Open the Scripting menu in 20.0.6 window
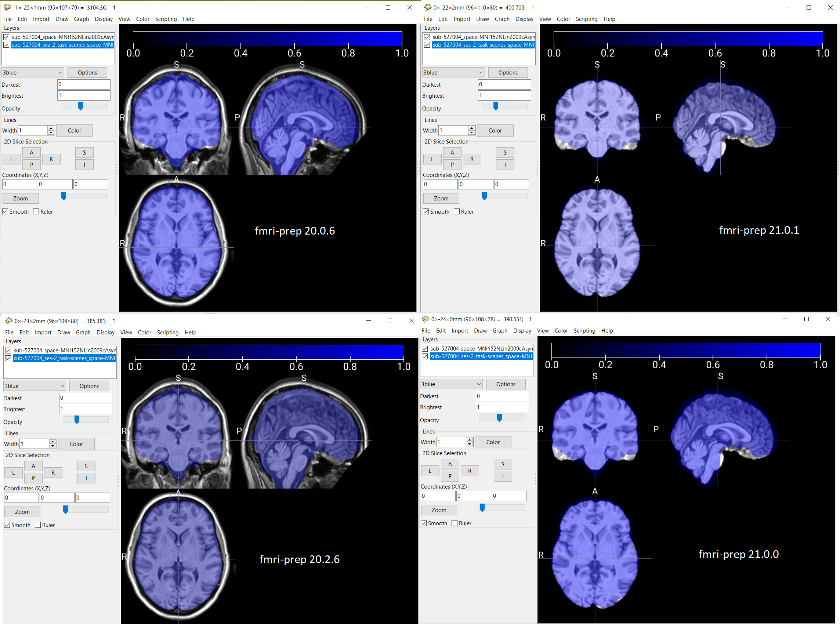 click(166, 19)
